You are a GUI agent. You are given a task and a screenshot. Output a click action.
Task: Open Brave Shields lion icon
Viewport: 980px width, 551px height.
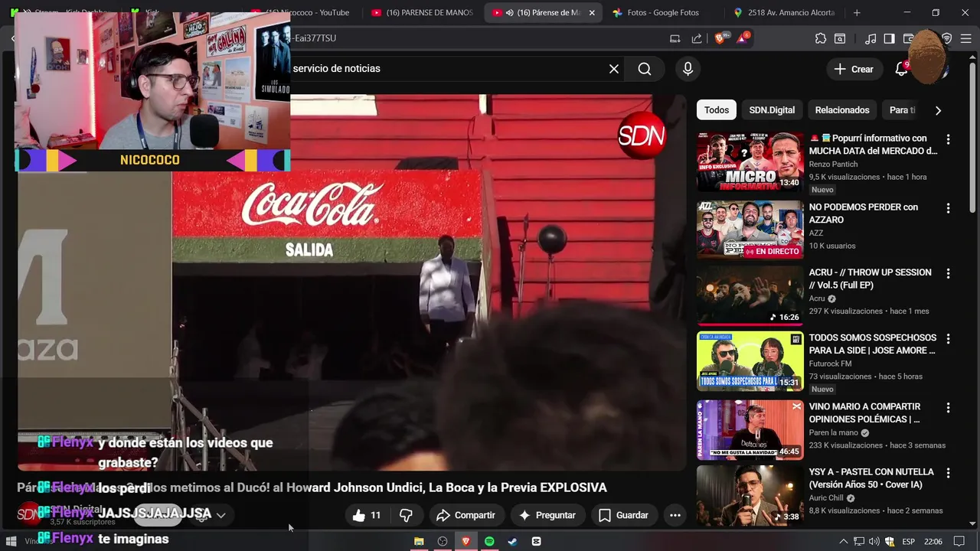pos(720,38)
